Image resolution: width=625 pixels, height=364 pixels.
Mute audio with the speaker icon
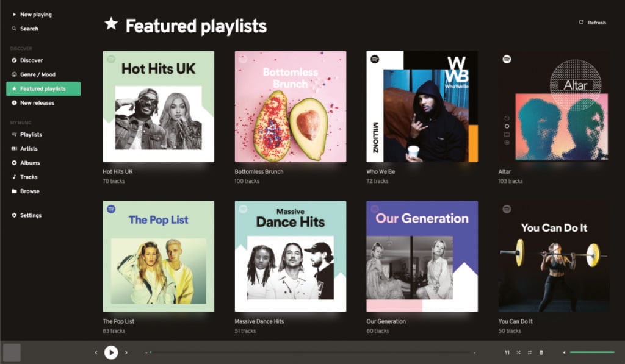(564, 352)
